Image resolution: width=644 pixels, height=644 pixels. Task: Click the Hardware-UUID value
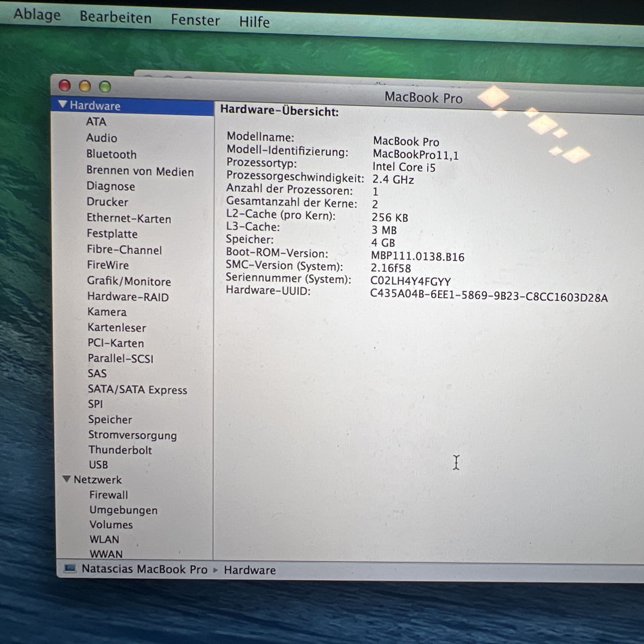click(489, 296)
